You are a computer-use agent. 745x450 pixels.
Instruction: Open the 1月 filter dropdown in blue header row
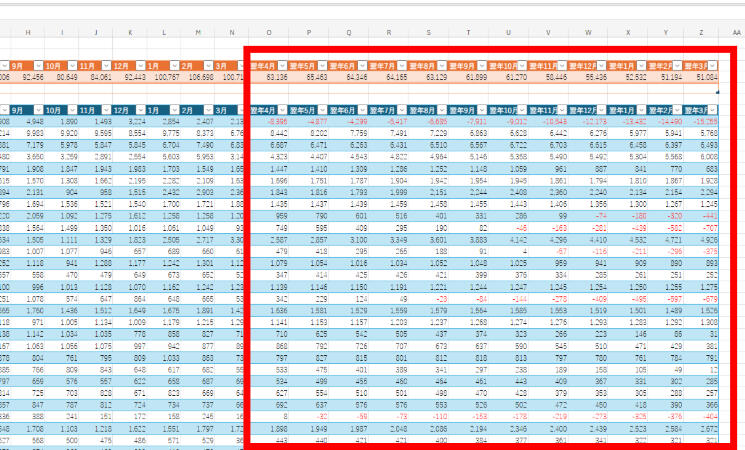click(x=174, y=110)
